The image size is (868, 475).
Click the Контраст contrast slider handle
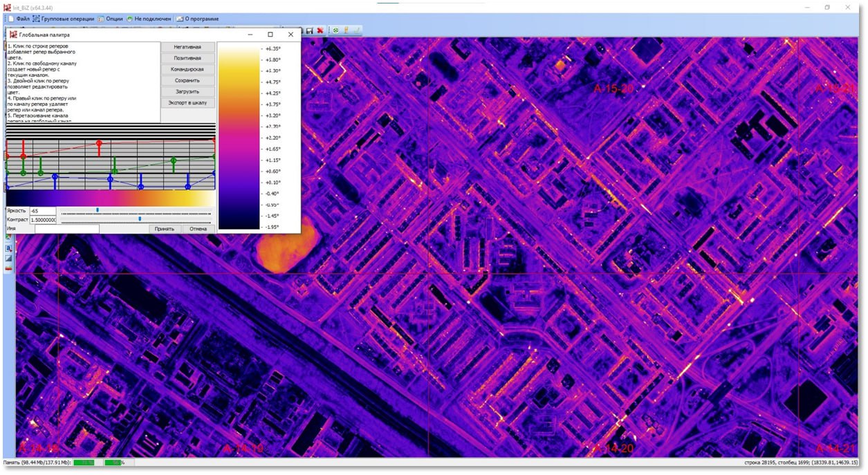[140, 218]
